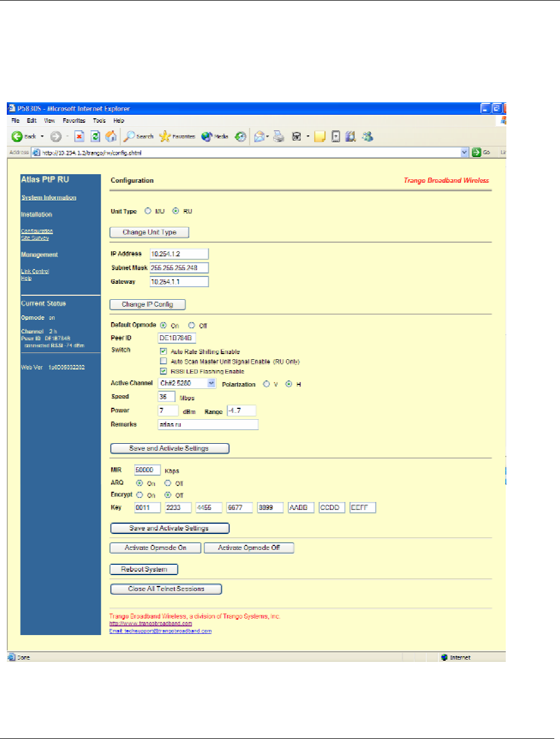Click the Print icon in toolbar
560x739 pixels.
click(x=279, y=136)
